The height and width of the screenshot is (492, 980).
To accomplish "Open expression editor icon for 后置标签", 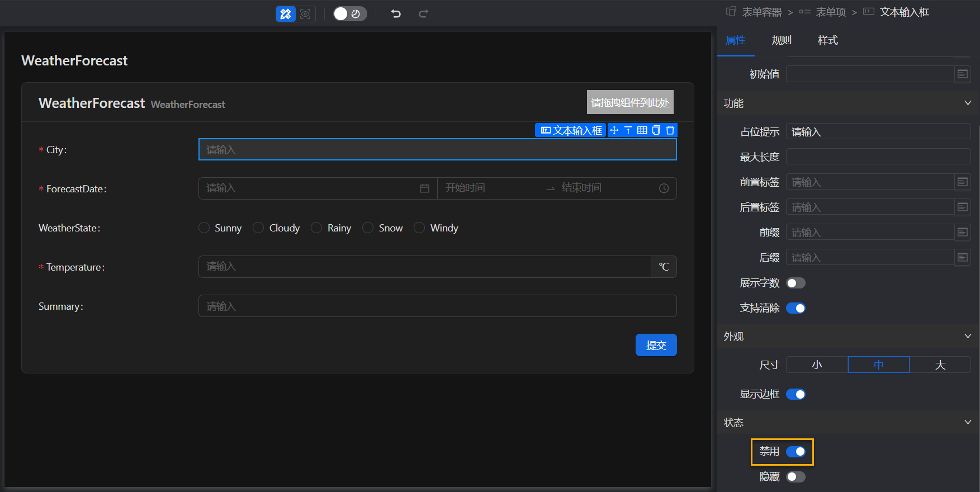I will pos(963,207).
